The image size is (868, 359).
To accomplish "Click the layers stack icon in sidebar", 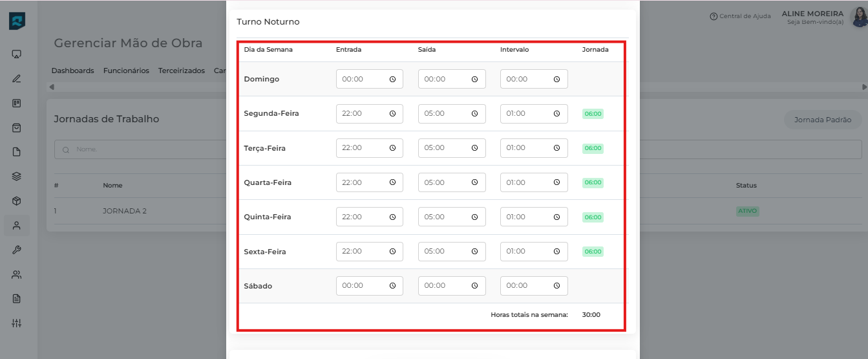I will [x=17, y=176].
